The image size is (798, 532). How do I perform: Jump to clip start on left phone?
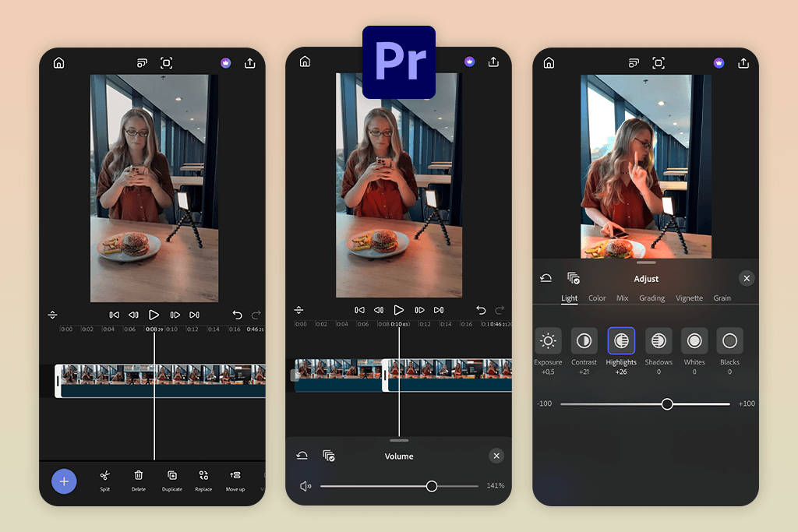pos(114,315)
